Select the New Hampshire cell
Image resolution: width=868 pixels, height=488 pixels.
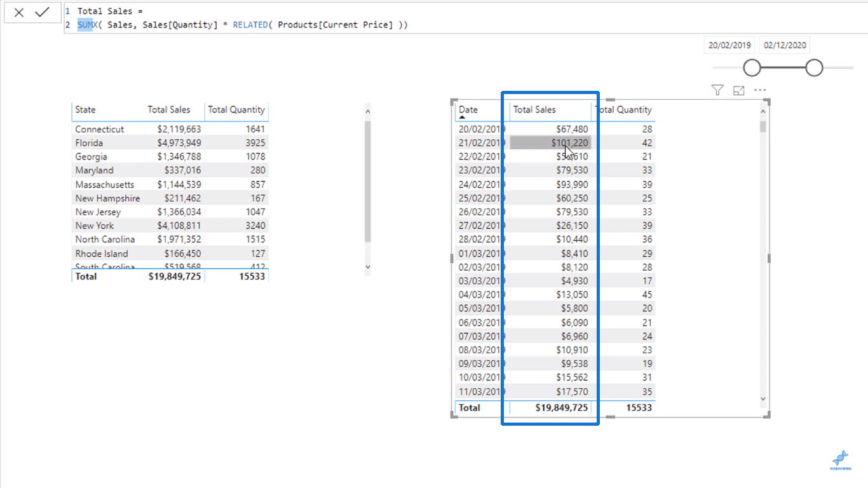[x=107, y=198]
